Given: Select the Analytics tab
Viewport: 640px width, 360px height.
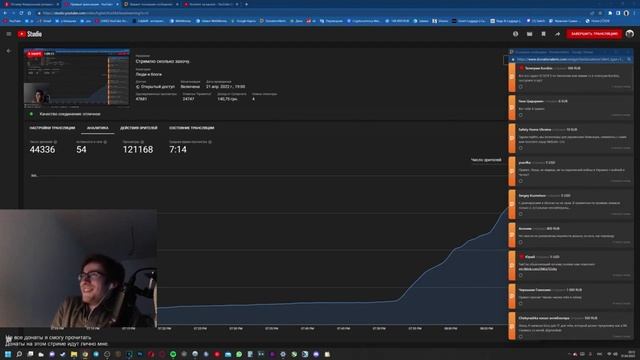Looking at the screenshot, I should coord(98,128).
